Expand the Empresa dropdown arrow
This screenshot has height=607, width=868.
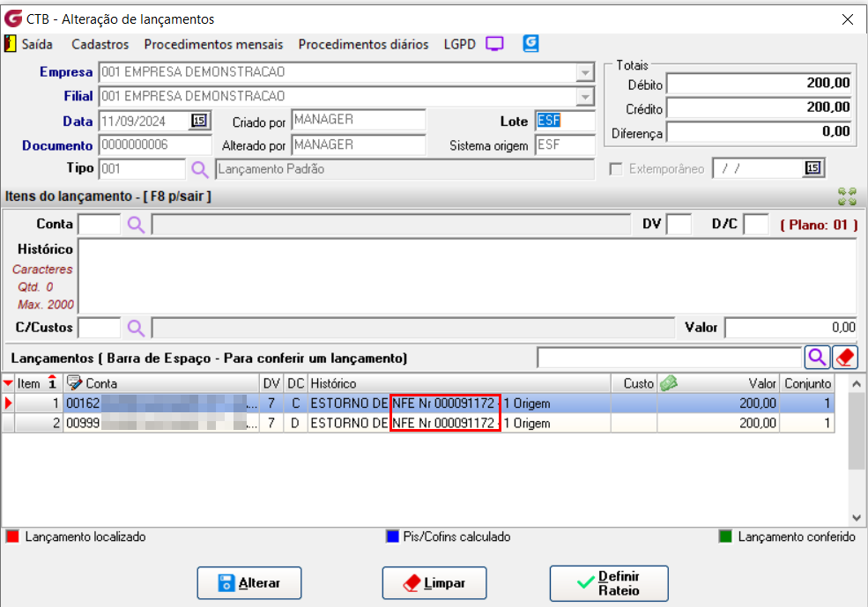click(x=584, y=72)
